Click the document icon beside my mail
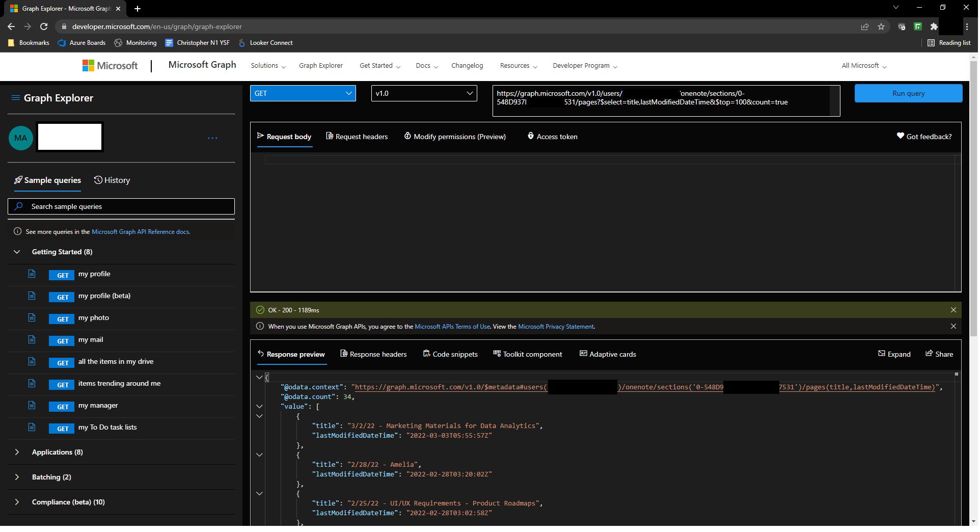 tap(32, 340)
